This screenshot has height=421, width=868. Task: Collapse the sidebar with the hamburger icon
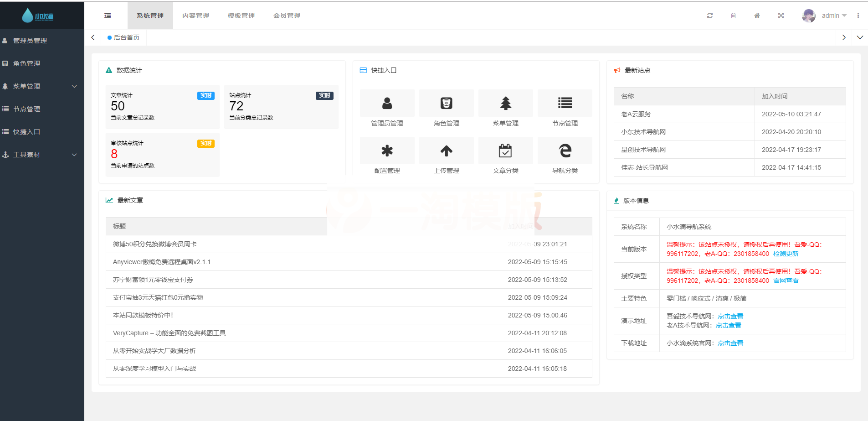(x=108, y=15)
